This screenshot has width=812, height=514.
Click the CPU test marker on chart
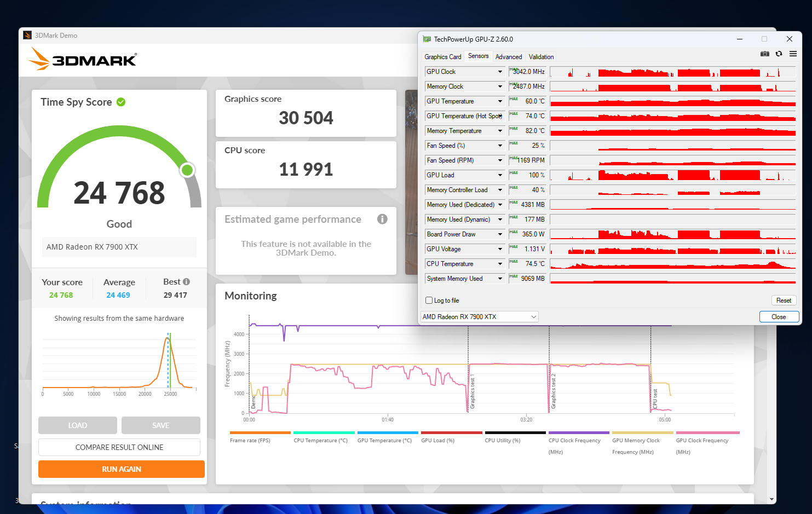[655, 398]
